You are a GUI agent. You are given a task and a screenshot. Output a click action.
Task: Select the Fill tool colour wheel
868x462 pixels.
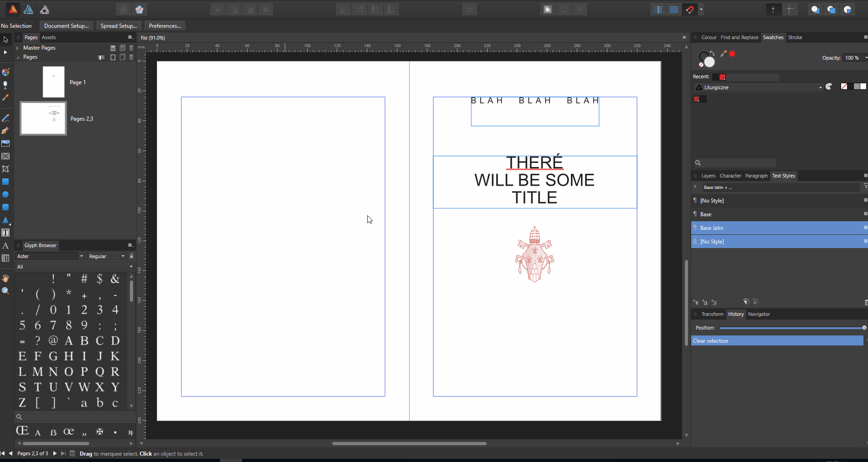click(5, 72)
